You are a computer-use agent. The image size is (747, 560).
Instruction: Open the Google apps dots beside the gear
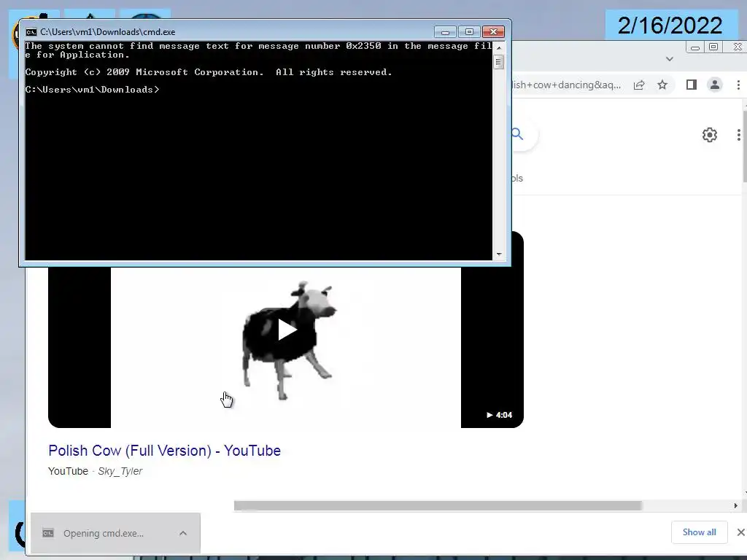739,135
